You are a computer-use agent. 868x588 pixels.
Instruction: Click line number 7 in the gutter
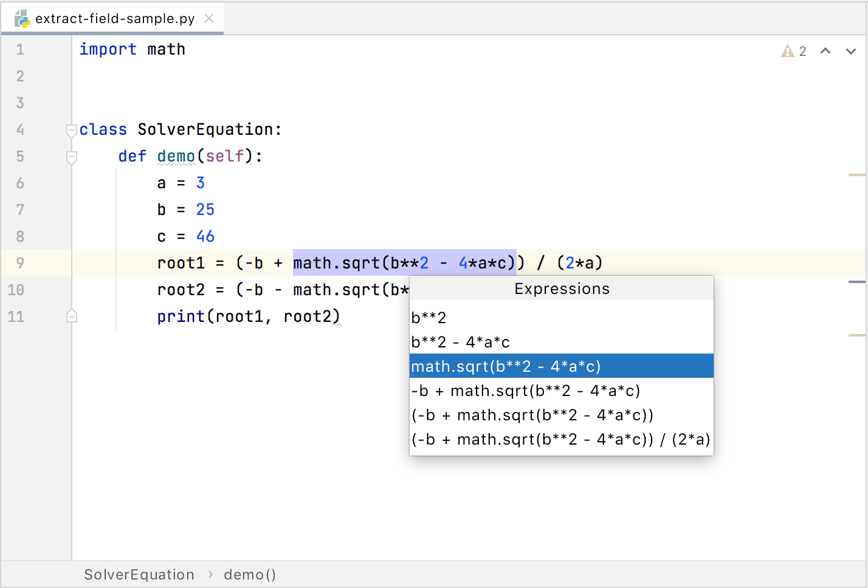click(19, 209)
